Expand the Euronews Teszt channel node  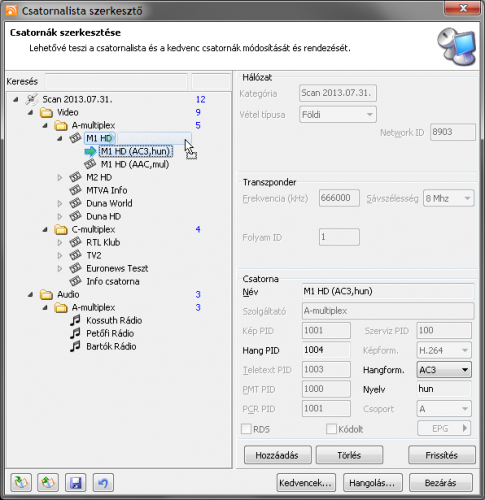pos(60,268)
